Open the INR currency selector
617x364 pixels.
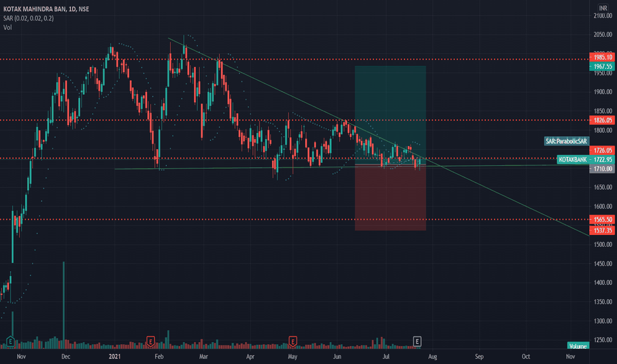coord(603,8)
